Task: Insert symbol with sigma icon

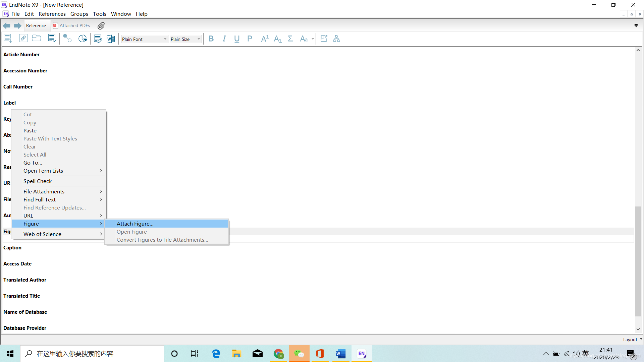Action: 290,39
